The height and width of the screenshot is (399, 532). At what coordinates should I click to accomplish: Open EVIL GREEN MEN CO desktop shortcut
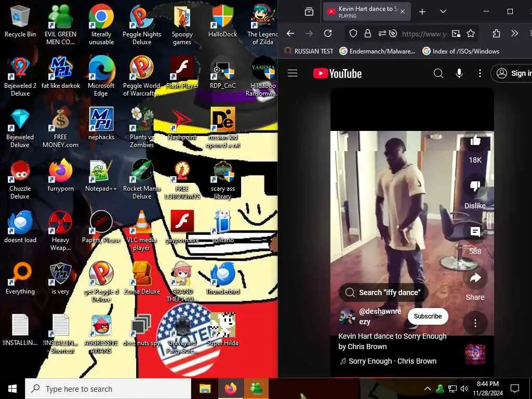60,24
